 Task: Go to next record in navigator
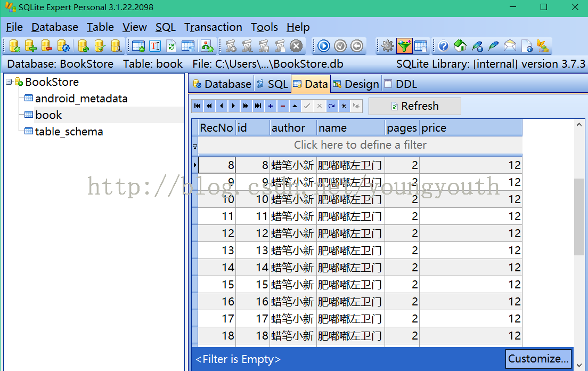pos(234,106)
